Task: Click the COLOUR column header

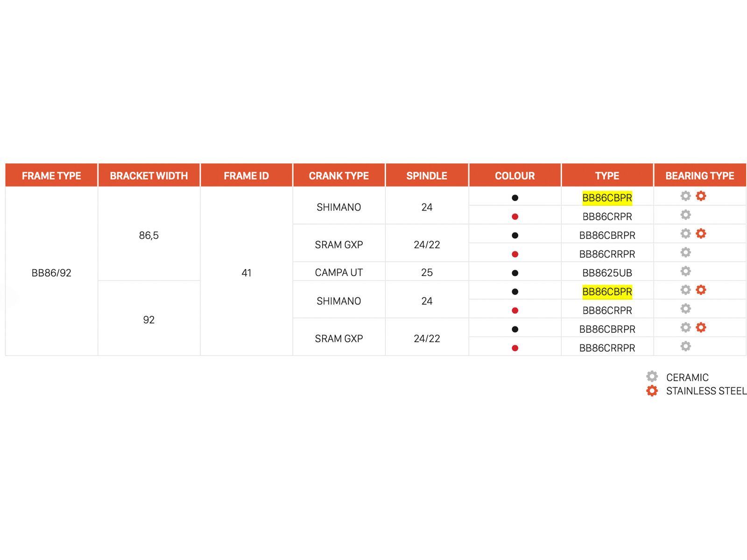Action: tap(514, 176)
